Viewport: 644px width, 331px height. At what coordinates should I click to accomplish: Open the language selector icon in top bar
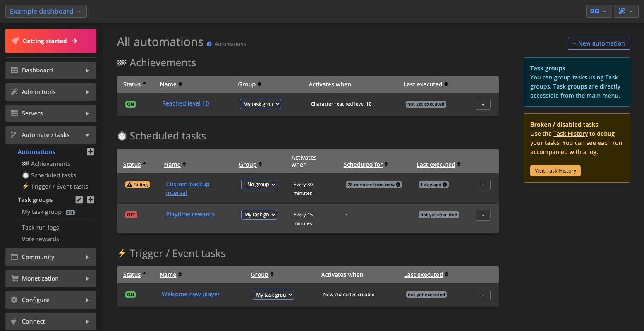click(x=596, y=11)
